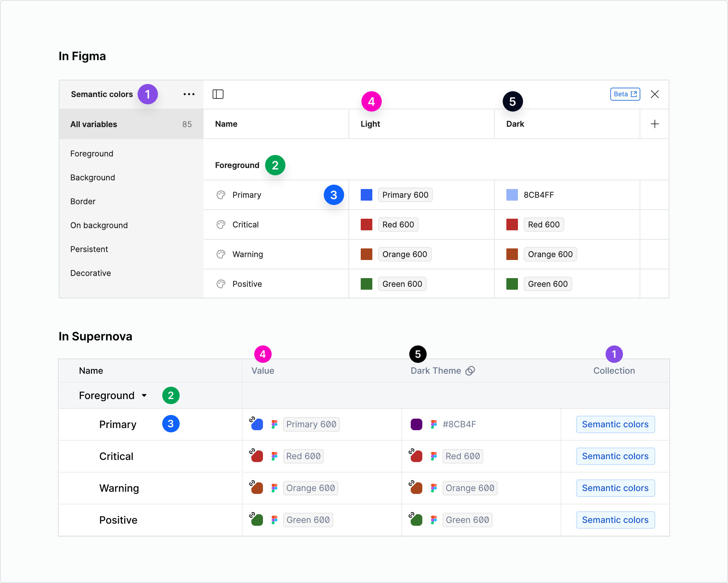Toggle the sidebar panel layout icon
This screenshot has width=728, height=583.
(x=218, y=94)
